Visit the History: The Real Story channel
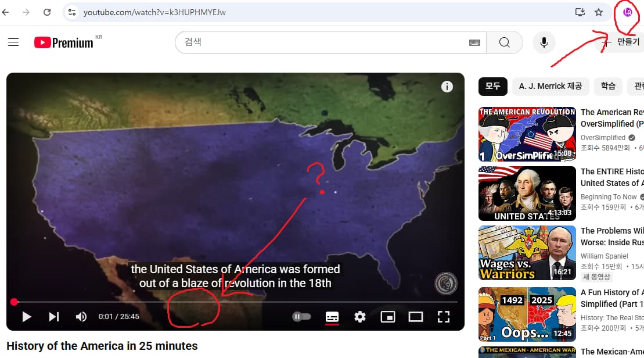Image resolution: width=644 pixels, height=358 pixels. [612, 318]
